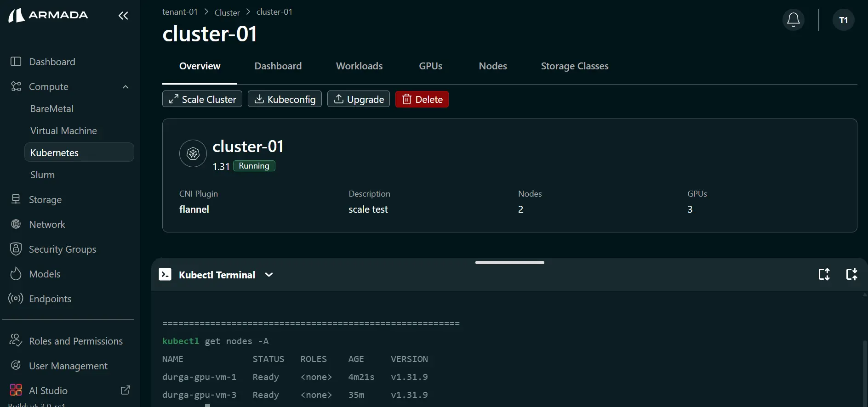The width and height of the screenshot is (868, 407).
Task: Click the User Management icon
Action: pyautogui.click(x=16, y=365)
